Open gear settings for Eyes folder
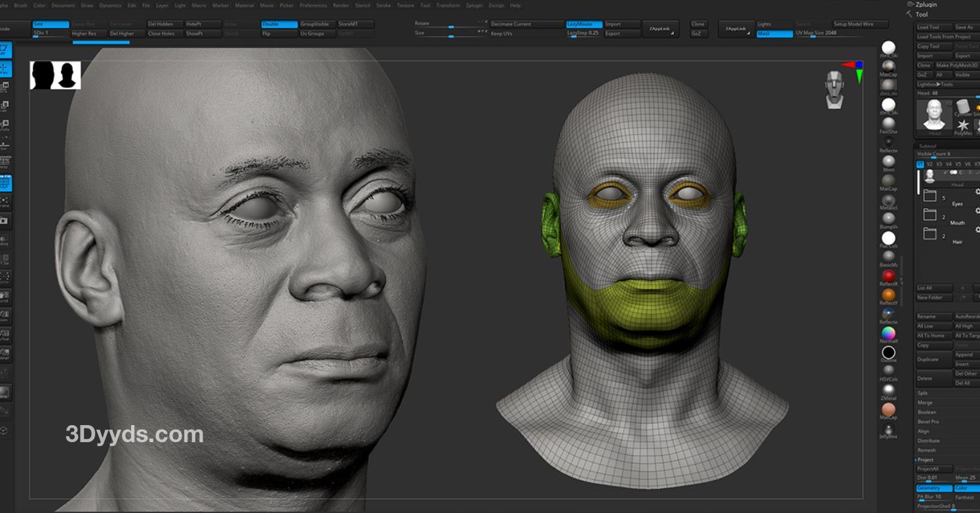Image resolution: width=980 pixels, height=513 pixels. coord(977,192)
